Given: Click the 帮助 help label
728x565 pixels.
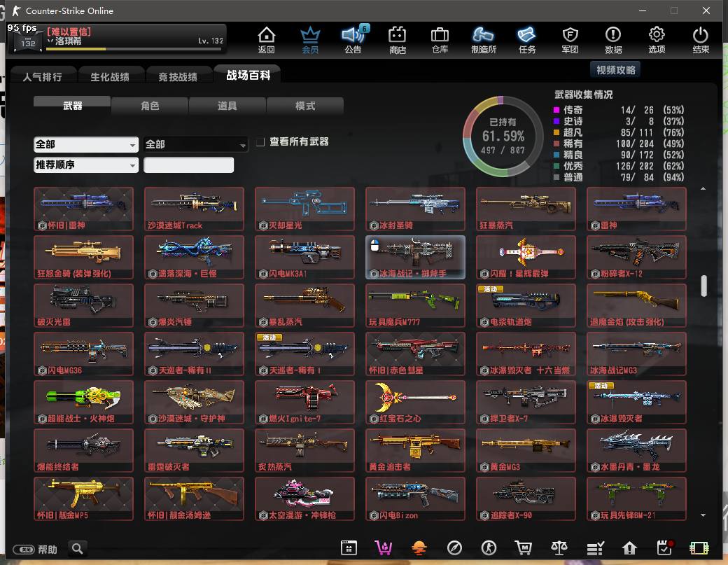Looking at the screenshot, I should tap(48, 550).
